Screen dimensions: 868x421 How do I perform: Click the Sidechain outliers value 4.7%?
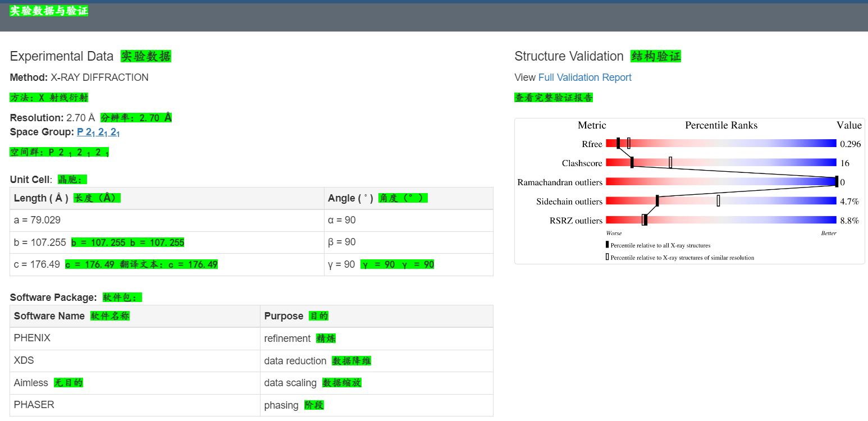tap(849, 202)
